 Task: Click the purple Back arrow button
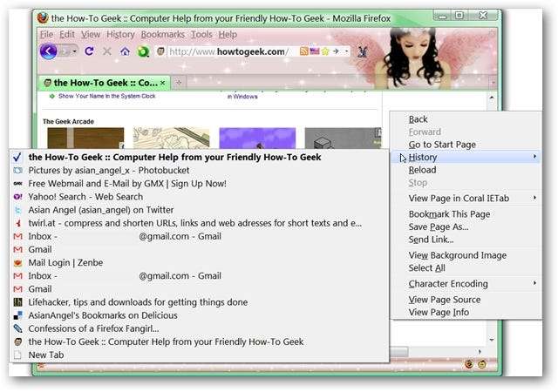49,51
